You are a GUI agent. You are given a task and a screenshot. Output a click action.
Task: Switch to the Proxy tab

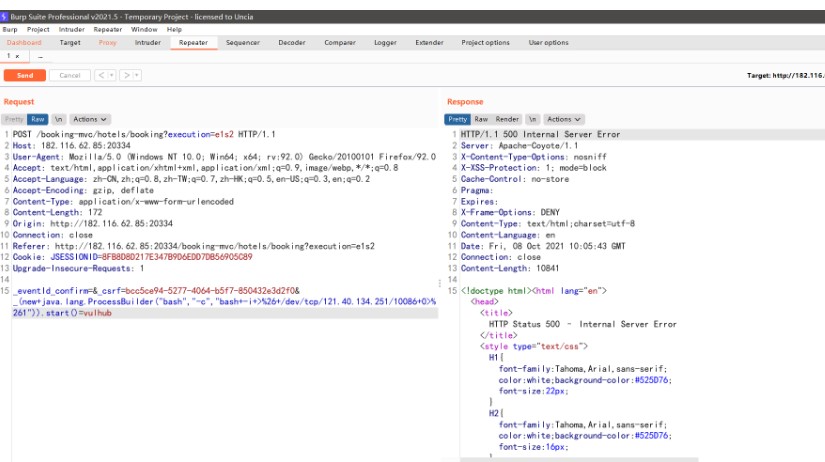pos(107,43)
